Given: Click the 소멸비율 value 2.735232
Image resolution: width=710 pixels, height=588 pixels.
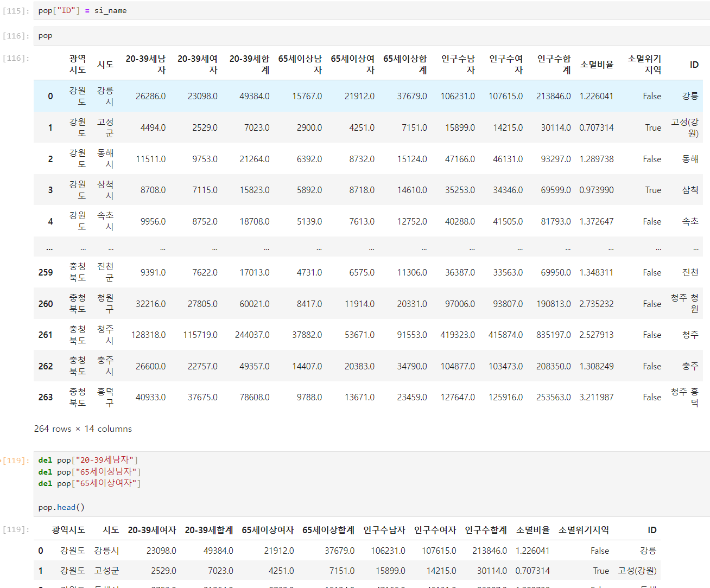Looking at the screenshot, I should point(597,304).
